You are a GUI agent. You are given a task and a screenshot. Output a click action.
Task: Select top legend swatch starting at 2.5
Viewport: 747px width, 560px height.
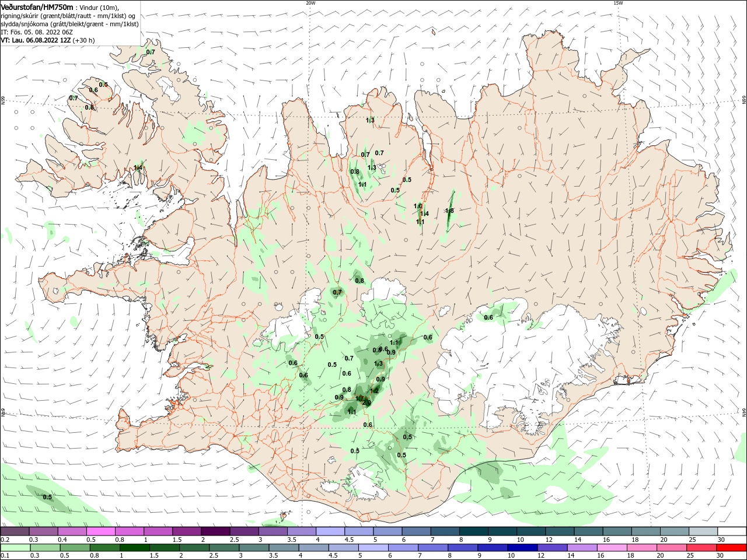(244, 531)
